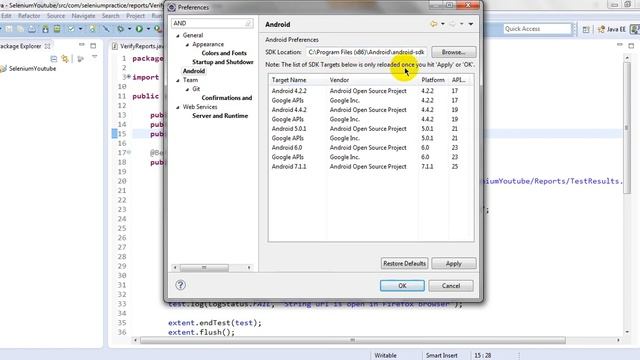Collapse the Web Services tree node

click(x=178, y=107)
